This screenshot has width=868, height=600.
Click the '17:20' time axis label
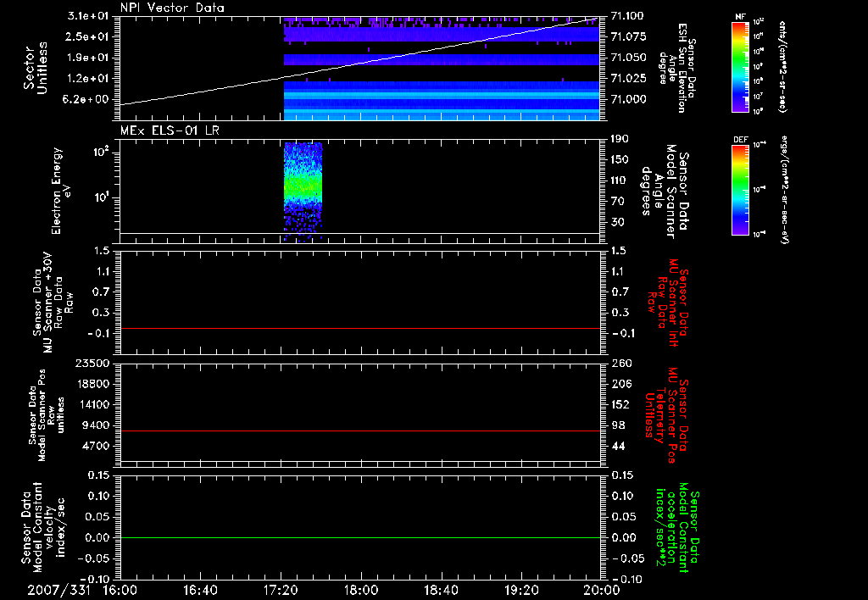[x=281, y=591]
